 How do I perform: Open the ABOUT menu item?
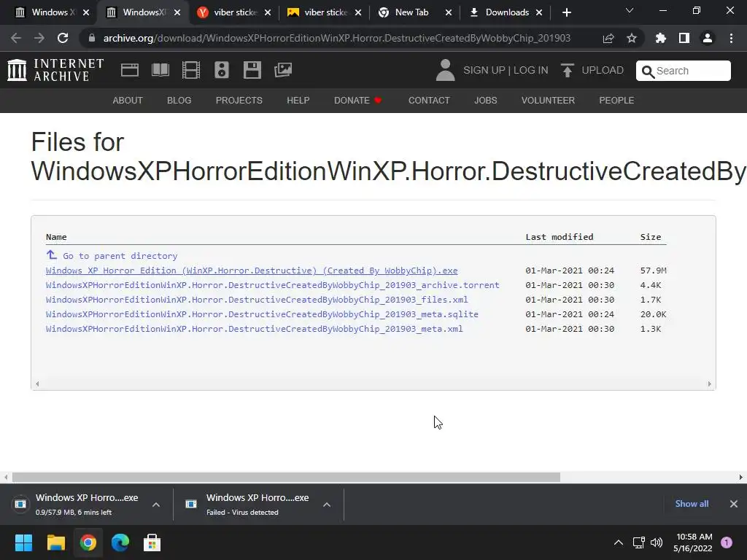point(128,101)
